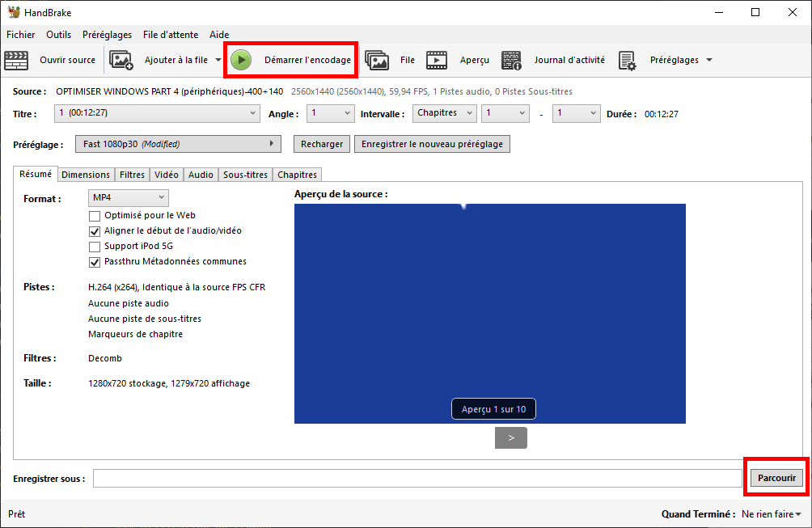The width and height of the screenshot is (812, 528).
Task: Click the Decomb filter text
Action: (105, 358)
